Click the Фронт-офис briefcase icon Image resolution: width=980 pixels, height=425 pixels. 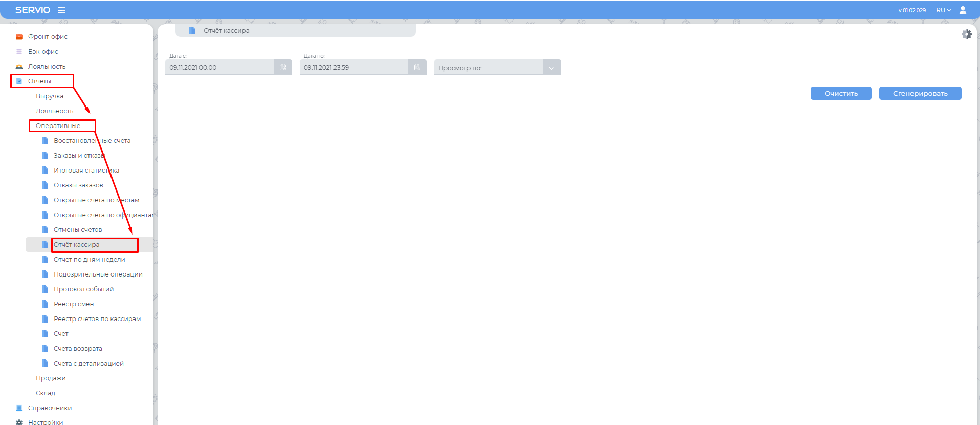[x=19, y=37]
